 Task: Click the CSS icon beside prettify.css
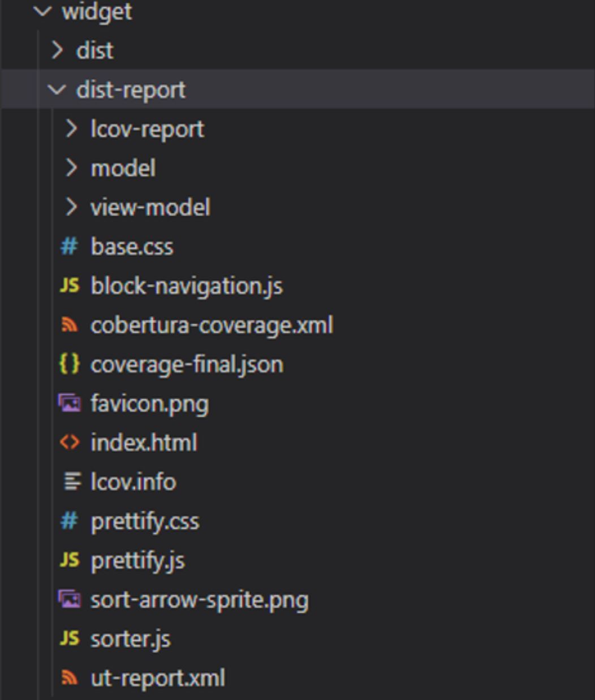(x=69, y=521)
